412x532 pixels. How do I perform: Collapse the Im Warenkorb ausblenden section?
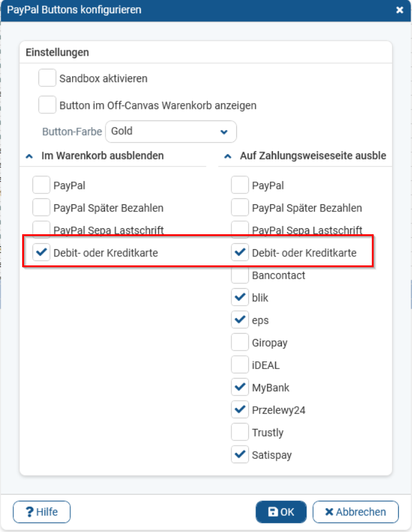click(x=29, y=156)
